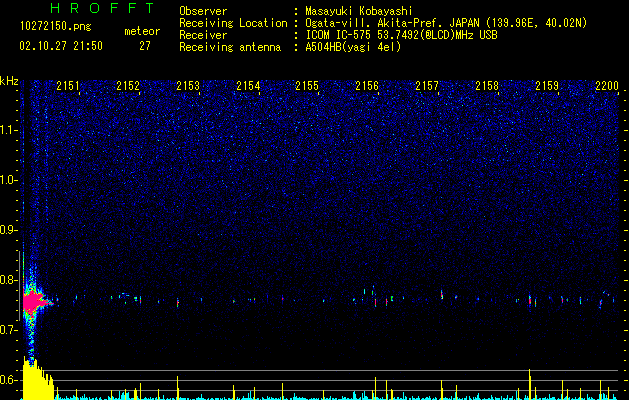629x400 pixels.
Task: Click the 2155 time marker
Action: (307, 86)
